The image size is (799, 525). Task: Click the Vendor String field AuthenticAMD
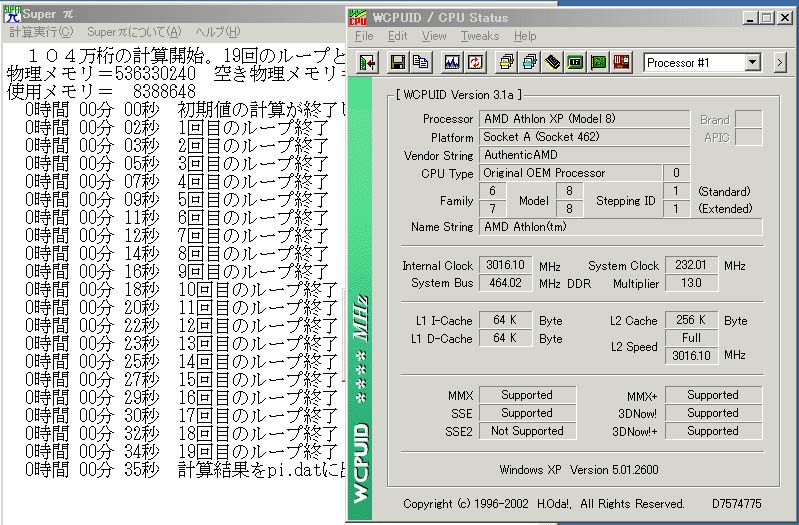coord(584,155)
